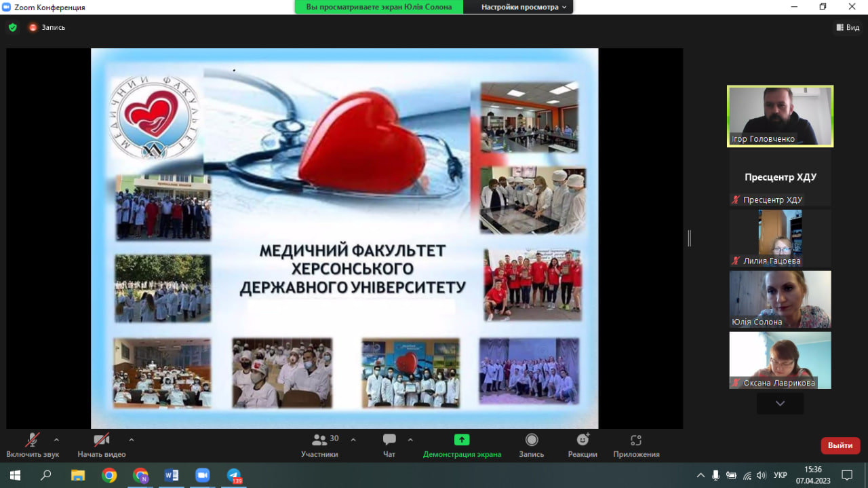Open the Чат chat panel
The width and height of the screenshot is (868, 488).
point(389,445)
